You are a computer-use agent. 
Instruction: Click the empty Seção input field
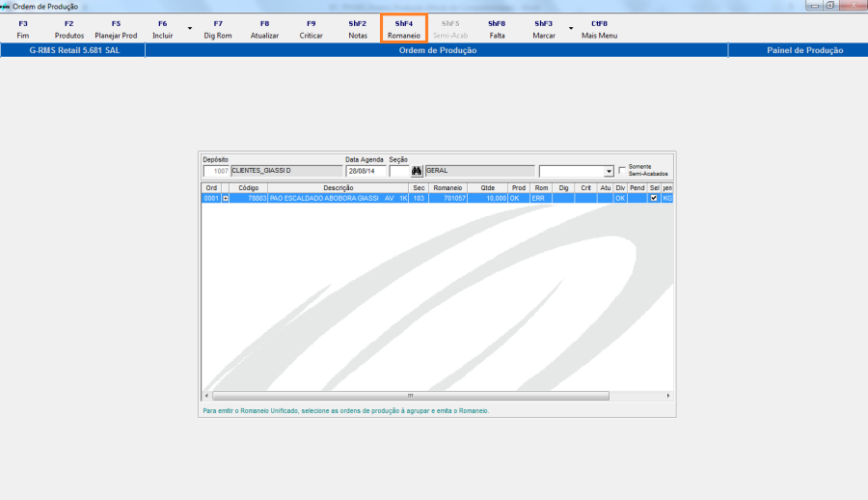click(x=399, y=171)
